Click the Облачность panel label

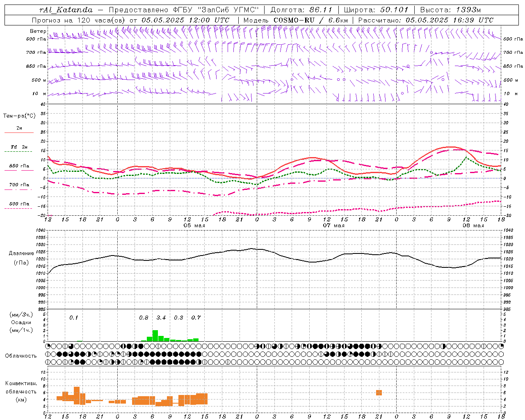pyautogui.click(x=21, y=356)
